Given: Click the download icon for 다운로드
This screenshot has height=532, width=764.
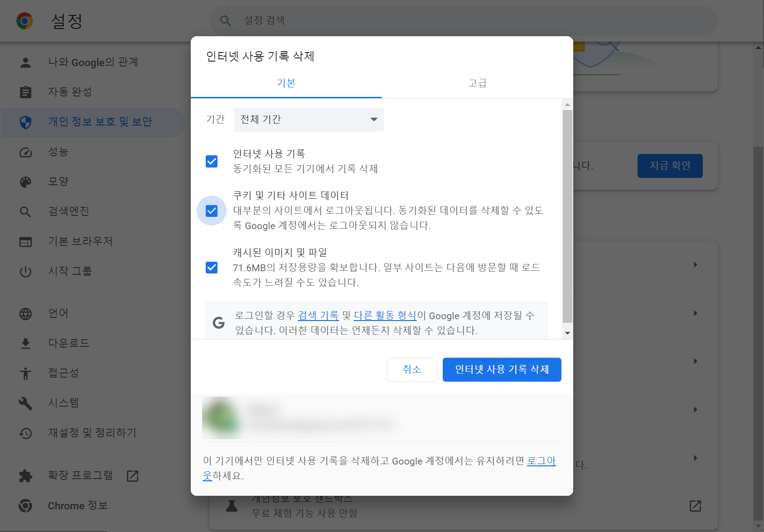Looking at the screenshot, I should [x=26, y=344].
